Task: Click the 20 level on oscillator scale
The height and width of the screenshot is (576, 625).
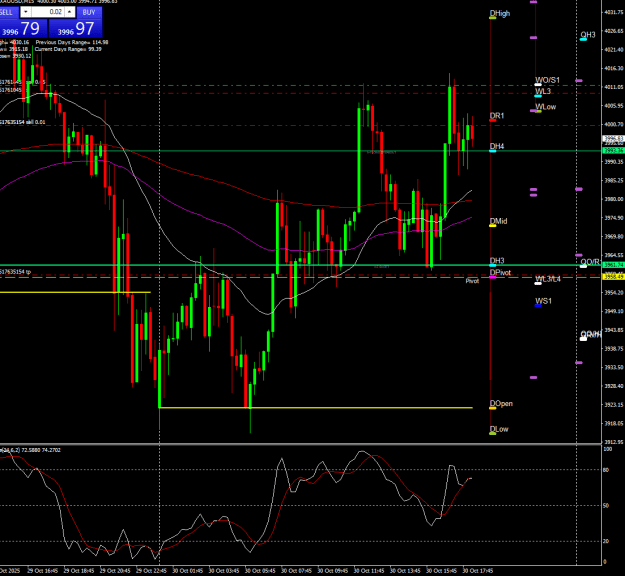Action: 606,541
